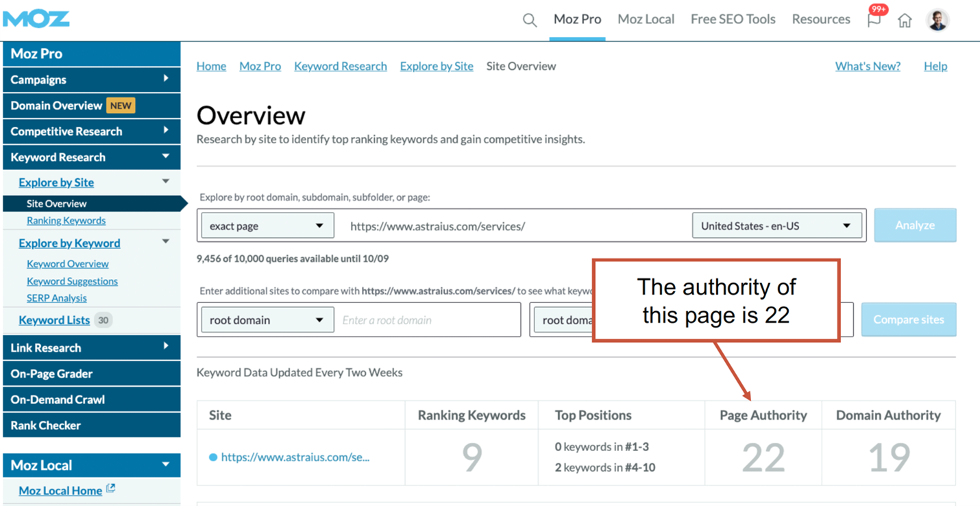The width and height of the screenshot is (980, 506).
Task: Click Moz Pro breadcrumb link
Action: (260, 67)
